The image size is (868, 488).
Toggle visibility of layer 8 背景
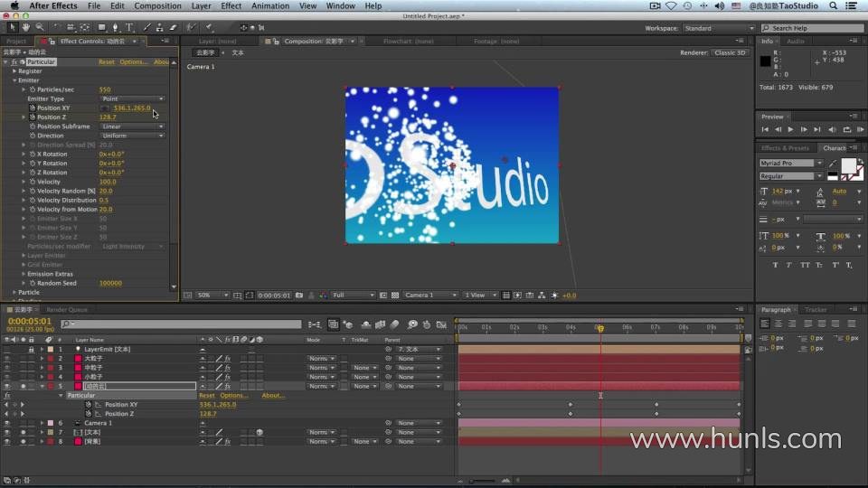(x=6, y=442)
